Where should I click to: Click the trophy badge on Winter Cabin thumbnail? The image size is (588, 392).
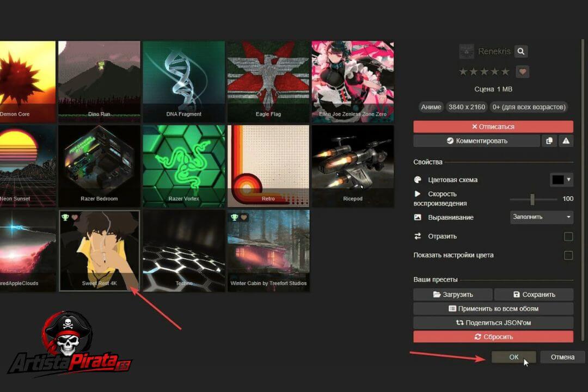[x=235, y=217]
